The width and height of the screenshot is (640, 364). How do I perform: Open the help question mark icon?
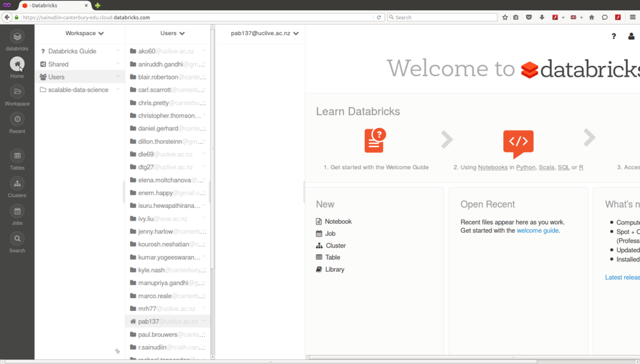pos(614,36)
